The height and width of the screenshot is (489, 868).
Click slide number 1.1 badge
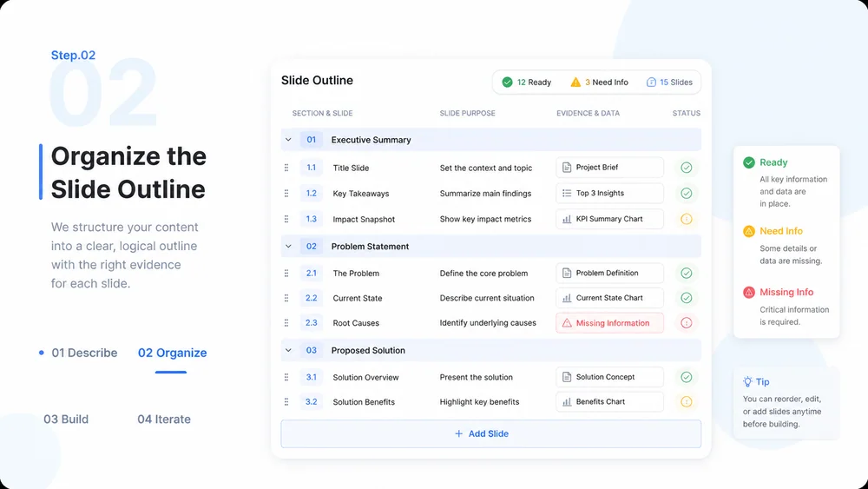tap(311, 168)
